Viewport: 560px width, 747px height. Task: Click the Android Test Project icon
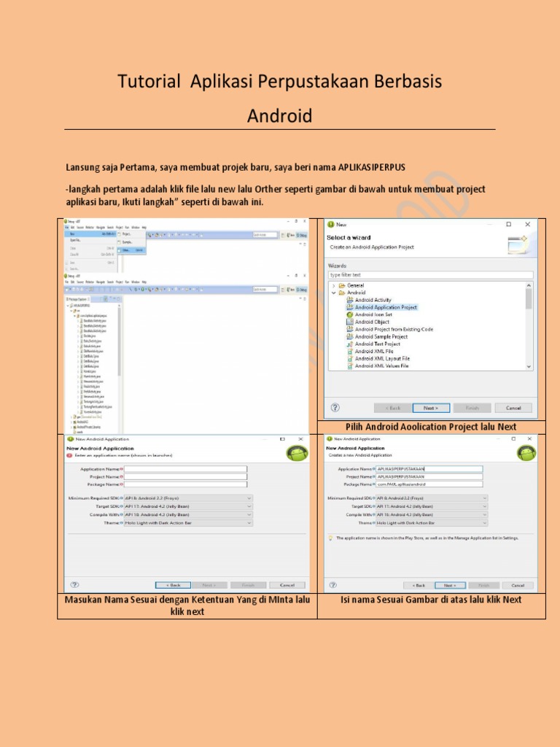tap(349, 344)
